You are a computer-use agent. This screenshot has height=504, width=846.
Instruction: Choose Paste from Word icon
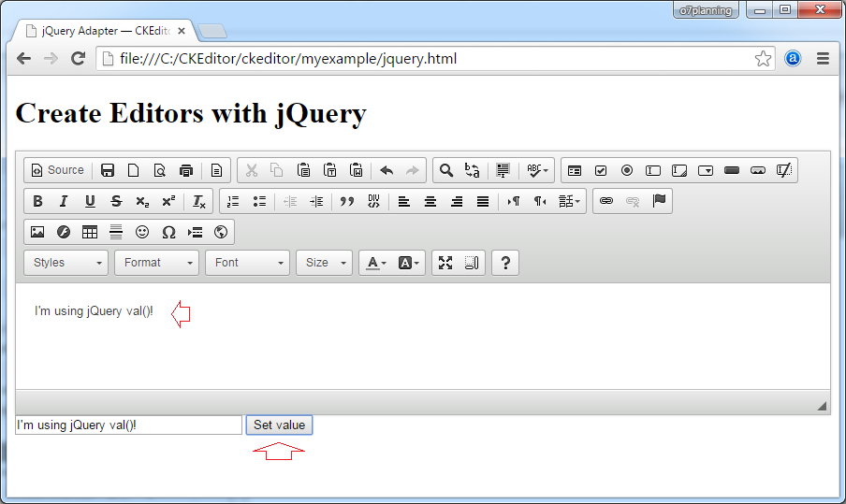357,170
